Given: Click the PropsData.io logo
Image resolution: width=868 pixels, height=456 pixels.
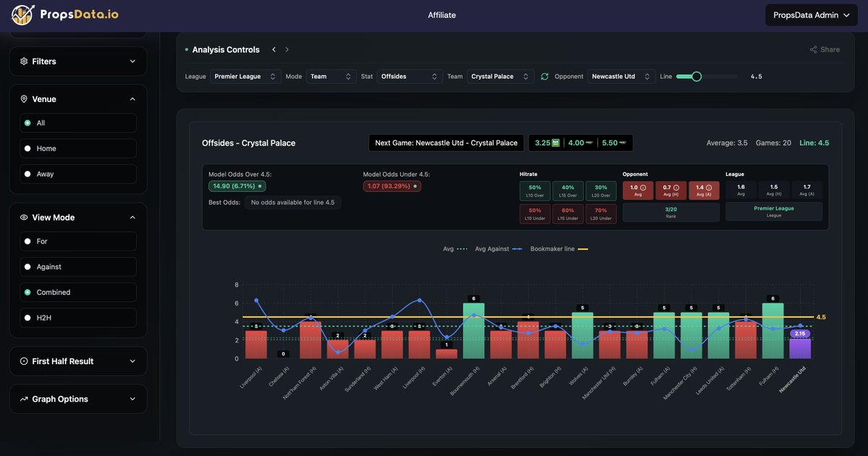Looking at the screenshot, I should 64,15.
